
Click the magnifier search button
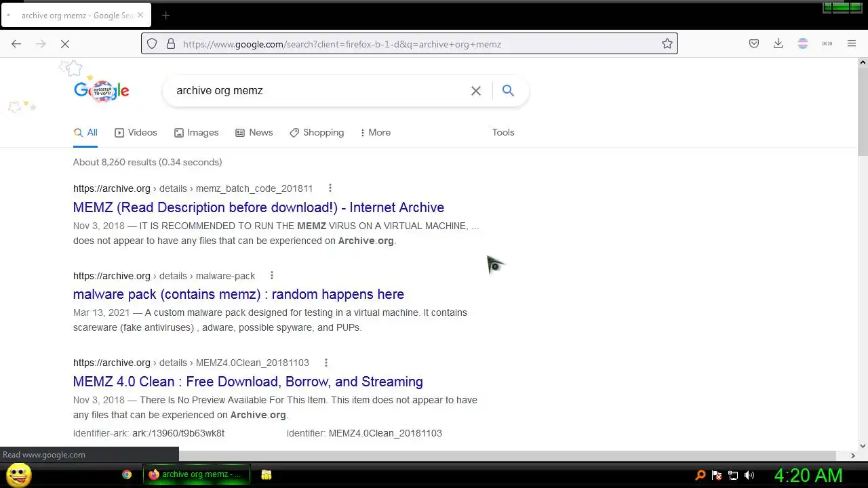(x=508, y=91)
